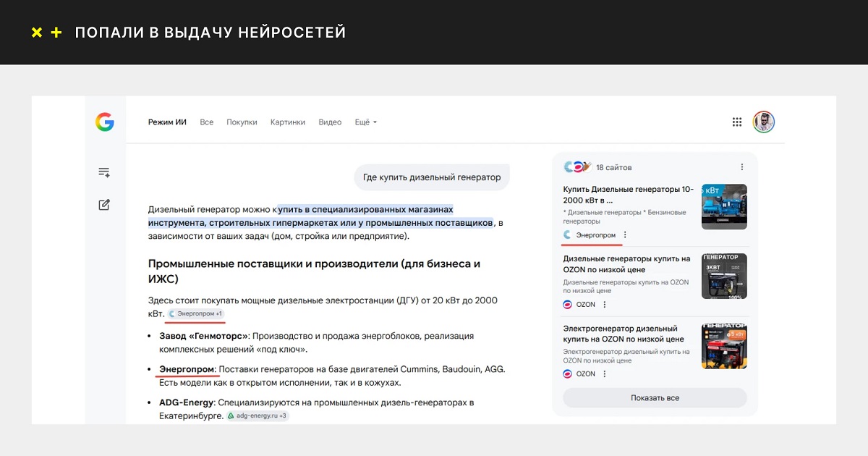Select the Все search tab
Screen dimensions: 868x456
click(x=207, y=122)
